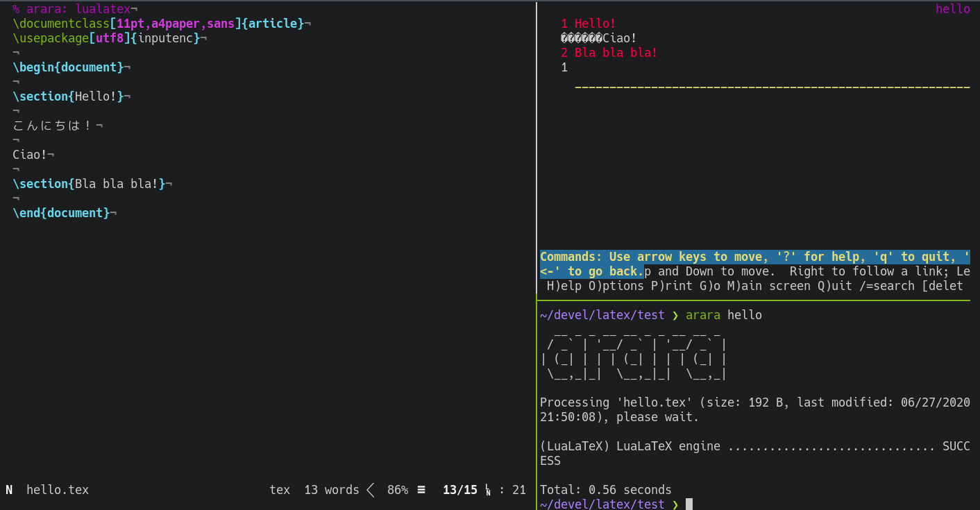Click the chevron separator before 86%

pos(371,490)
